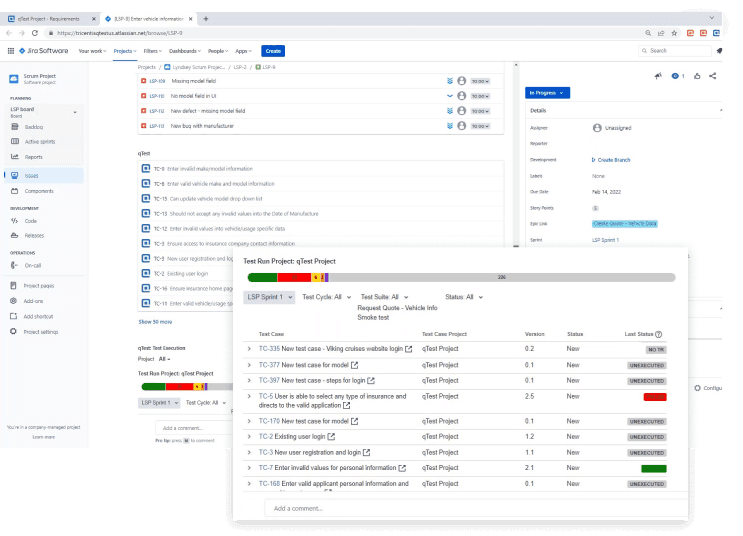Open Project settings gear in sidebar

tap(15, 331)
